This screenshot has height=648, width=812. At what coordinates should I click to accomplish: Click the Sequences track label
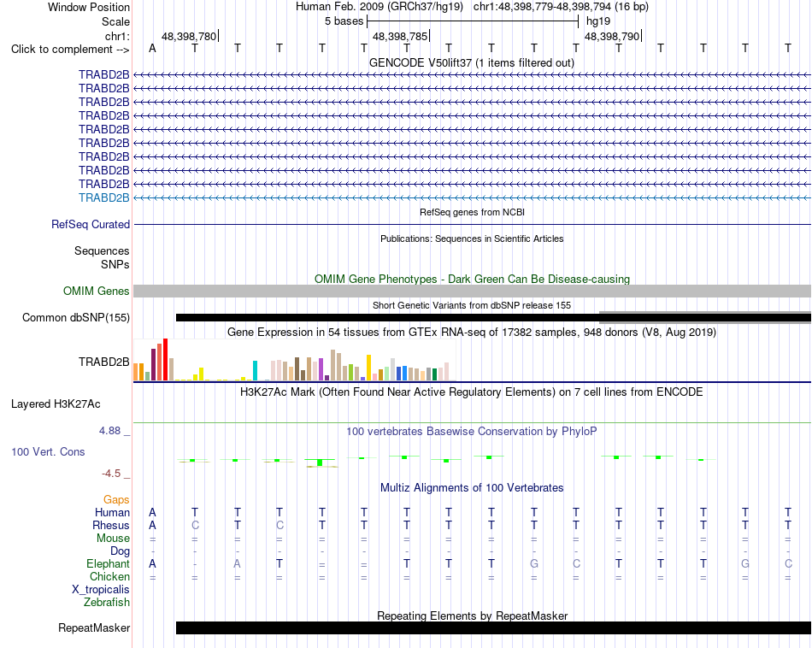coord(102,250)
